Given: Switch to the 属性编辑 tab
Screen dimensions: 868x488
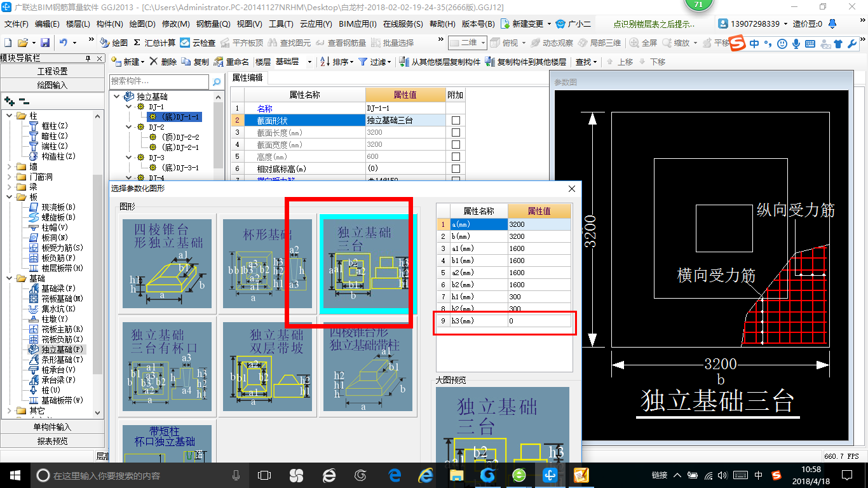Looking at the screenshot, I should coord(247,78).
